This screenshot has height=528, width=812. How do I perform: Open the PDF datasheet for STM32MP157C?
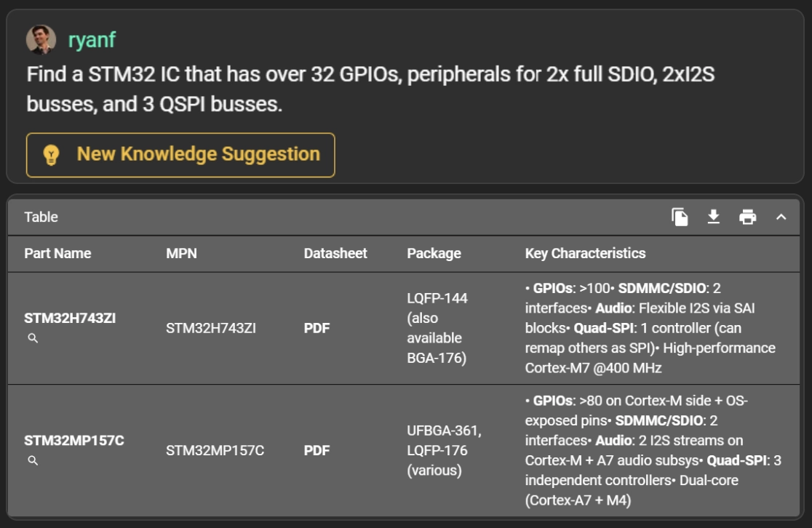pyautogui.click(x=317, y=450)
